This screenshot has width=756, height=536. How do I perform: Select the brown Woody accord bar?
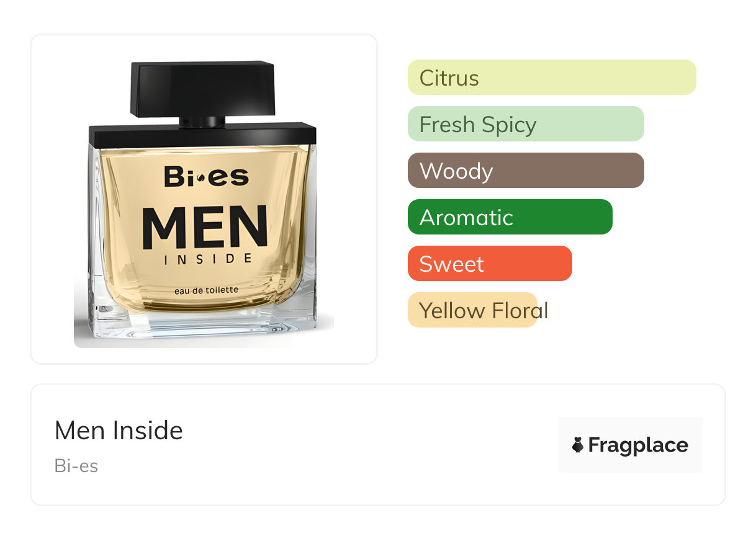coord(526,171)
